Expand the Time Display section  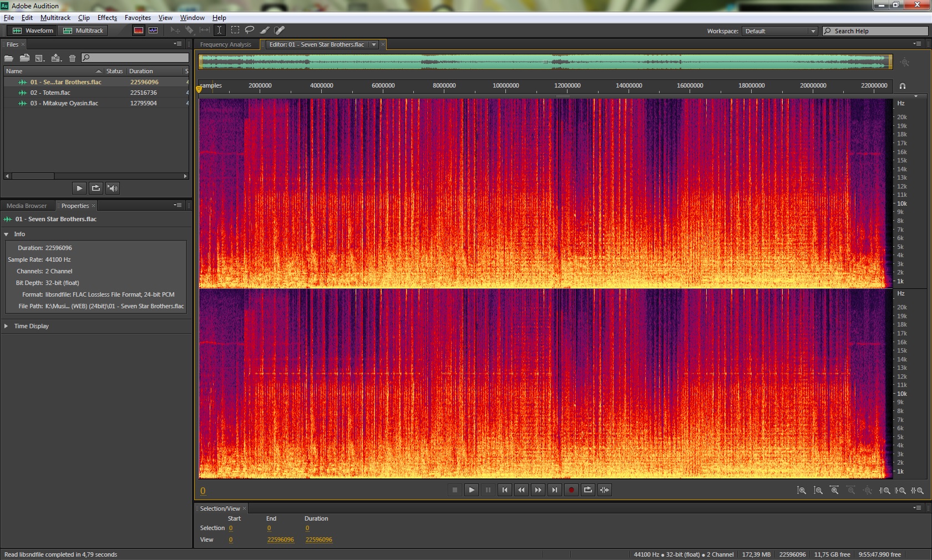tap(6, 326)
